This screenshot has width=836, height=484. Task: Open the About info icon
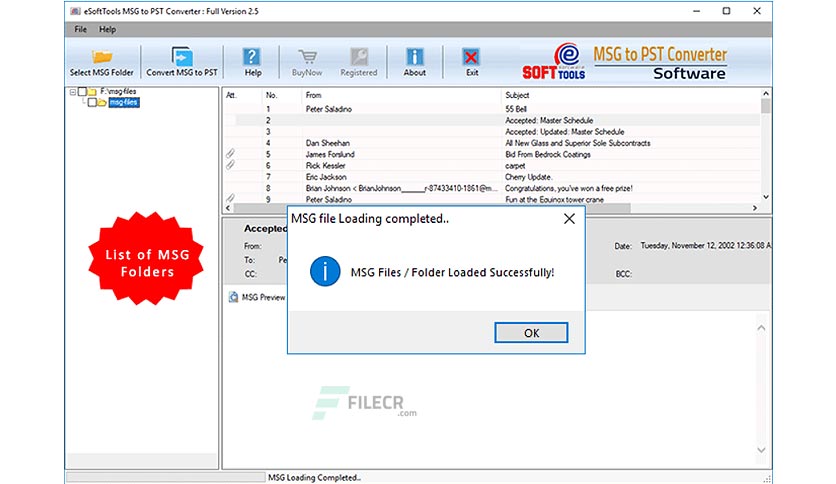[x=414, y=57]
